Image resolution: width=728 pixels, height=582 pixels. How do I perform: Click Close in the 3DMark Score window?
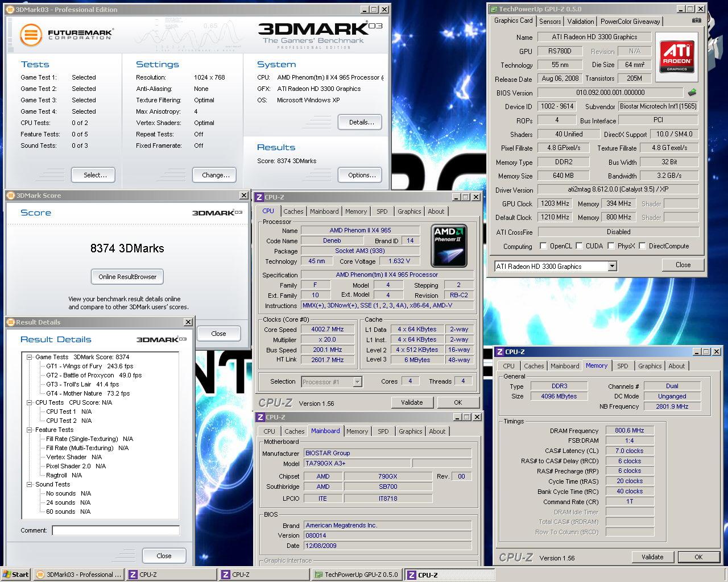point(218,334)
